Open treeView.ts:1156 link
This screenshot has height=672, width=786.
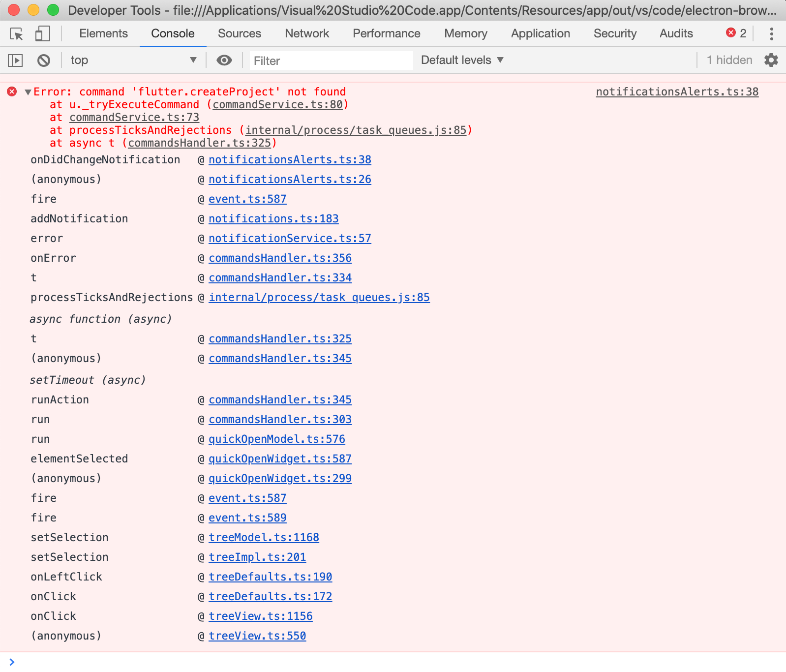pos(260,616)
